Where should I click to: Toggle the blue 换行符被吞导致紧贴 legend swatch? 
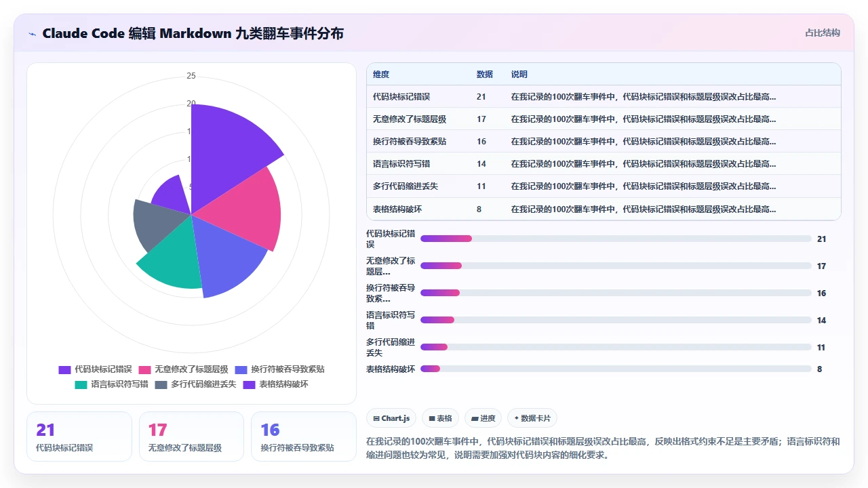[x=241, y=369]
